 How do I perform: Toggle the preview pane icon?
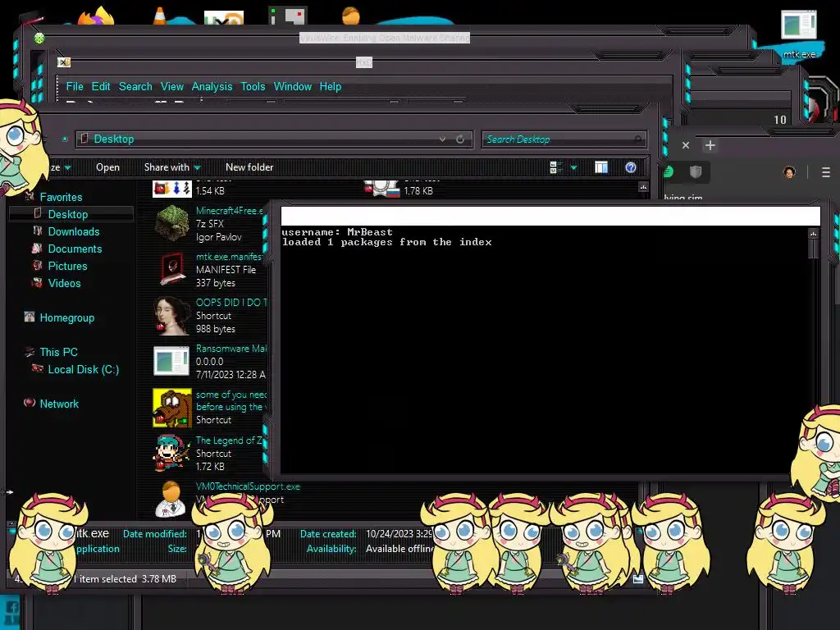[x=601, y=167]
